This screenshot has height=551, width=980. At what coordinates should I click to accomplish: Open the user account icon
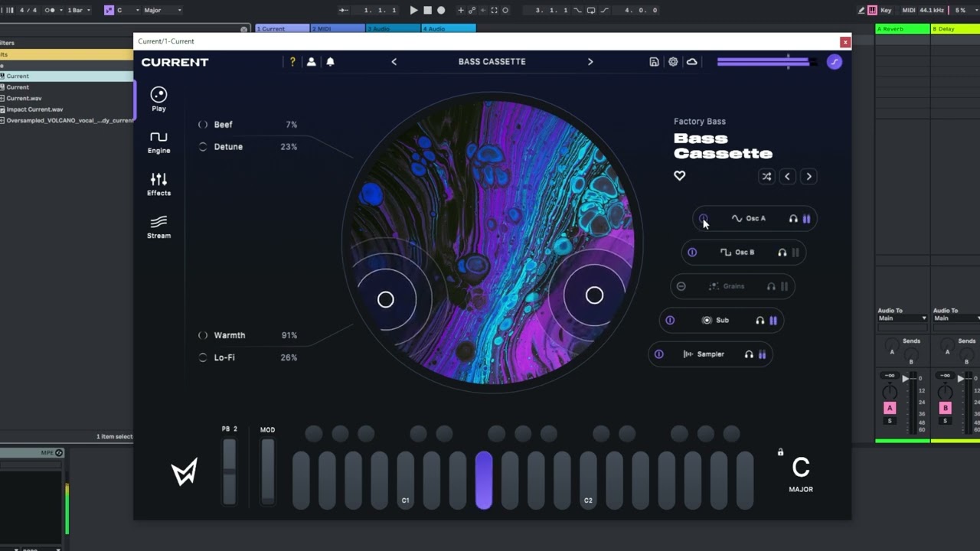[x=311, y=62]
